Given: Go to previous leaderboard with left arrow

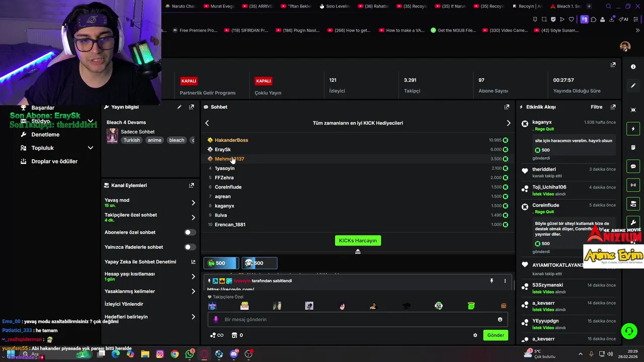Looking at the screenshot, I should (x=207, y=123).
